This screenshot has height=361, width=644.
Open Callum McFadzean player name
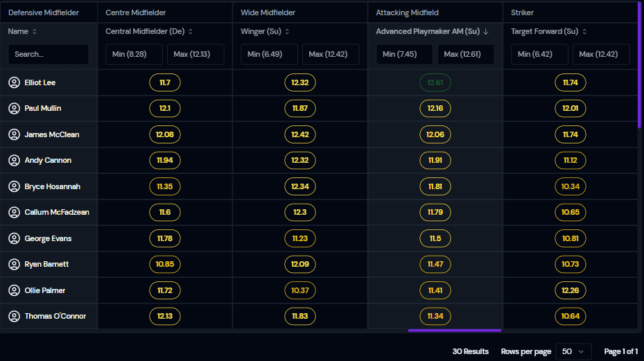57,212
